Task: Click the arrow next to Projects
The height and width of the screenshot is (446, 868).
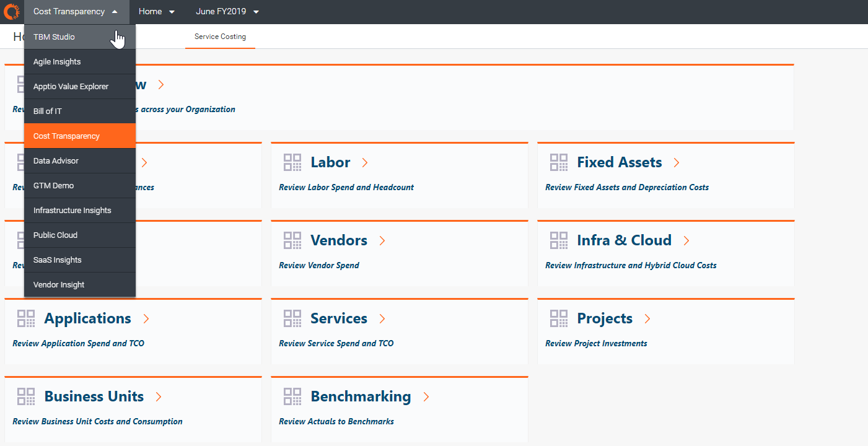Action: coord(647,318)
